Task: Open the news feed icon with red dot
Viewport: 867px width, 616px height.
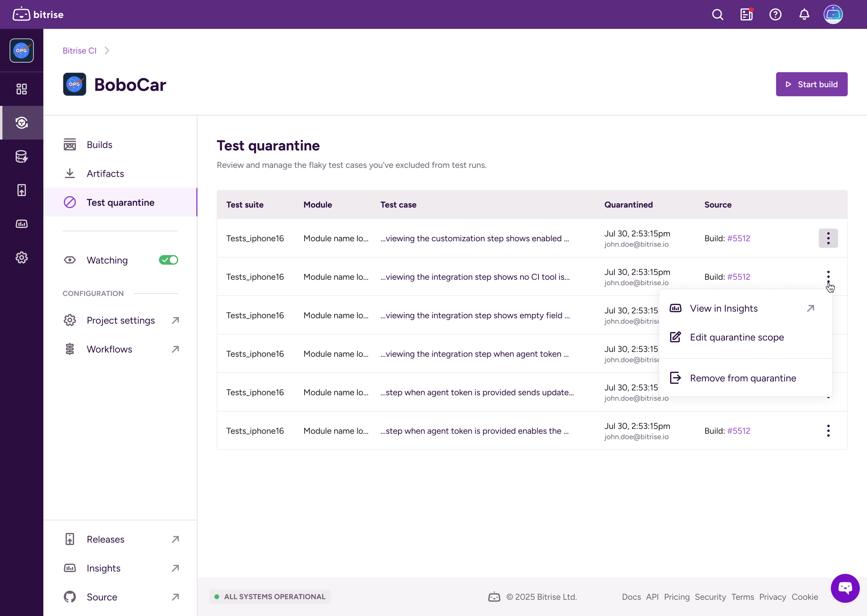Action: click(x=746, y=15)
